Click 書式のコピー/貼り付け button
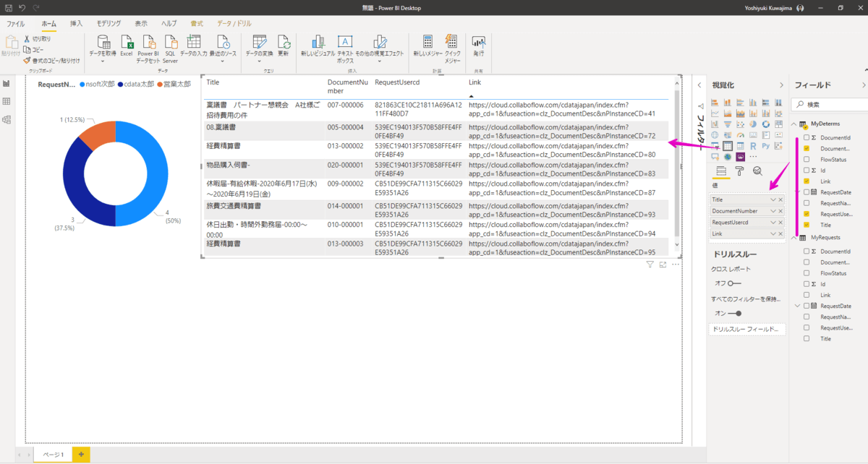This screenshot has height=464, width=868. (51, 61)
